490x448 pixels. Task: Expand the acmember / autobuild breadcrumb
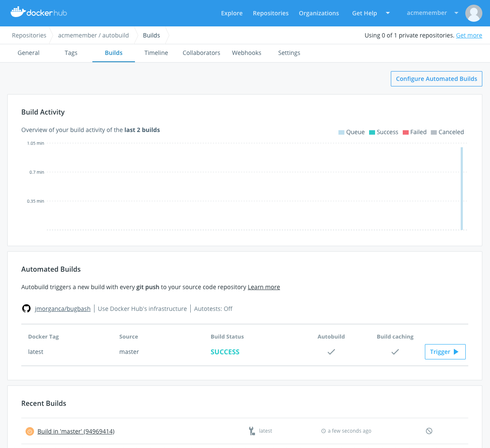click(93, 35)
